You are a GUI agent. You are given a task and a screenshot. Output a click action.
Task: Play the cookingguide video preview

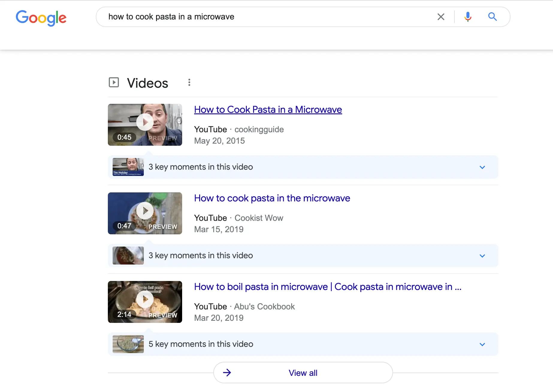pos(145,122)
